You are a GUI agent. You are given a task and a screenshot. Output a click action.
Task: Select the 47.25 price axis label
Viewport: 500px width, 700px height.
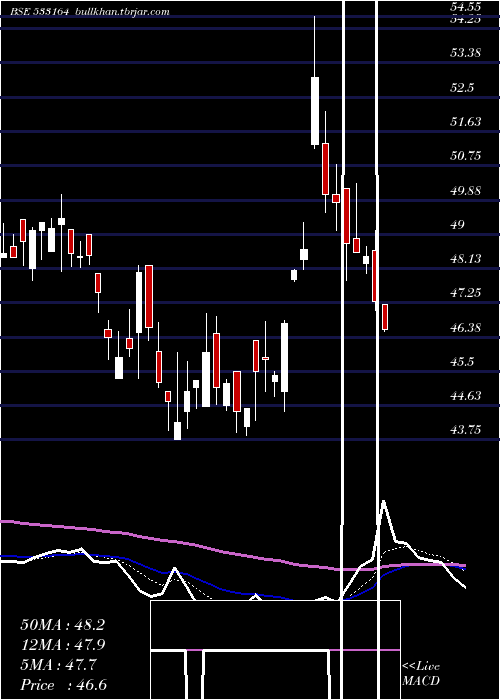tap(466, 293)
